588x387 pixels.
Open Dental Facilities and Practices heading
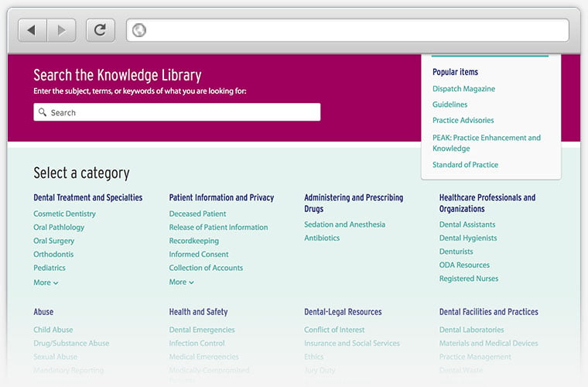(489, 312)
